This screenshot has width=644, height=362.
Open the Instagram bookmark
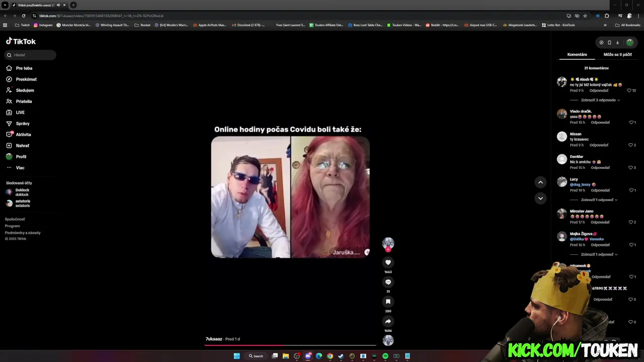click(x=43, y=25)
